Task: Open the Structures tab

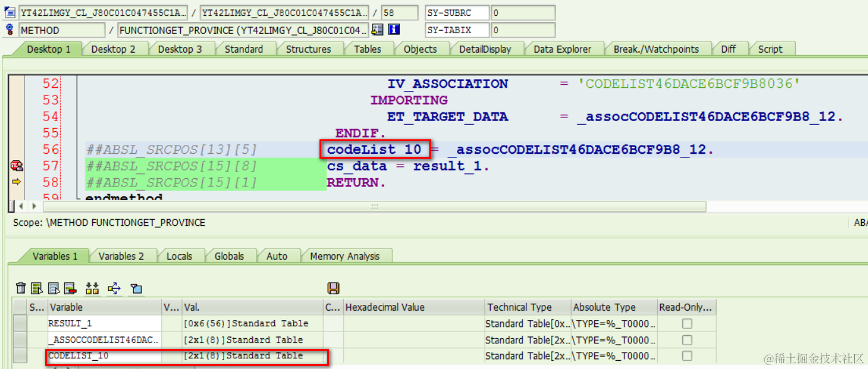Action: point(308,49)
